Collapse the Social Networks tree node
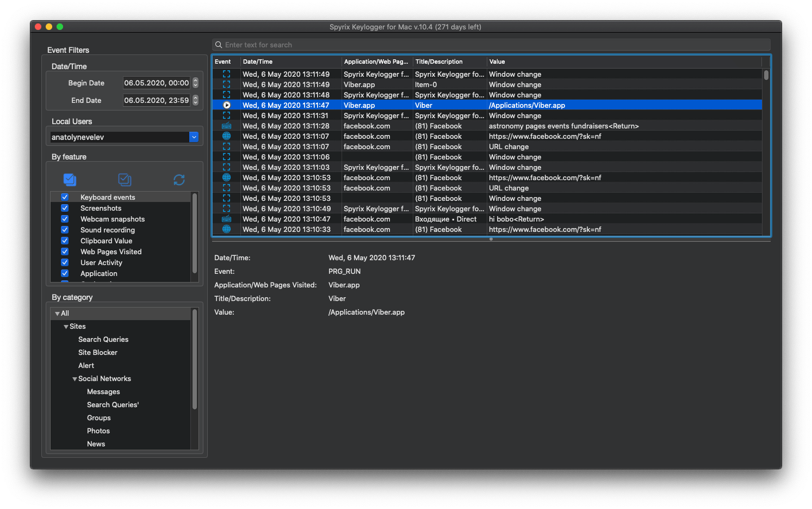This screenshot has height=509, width=812. pos(75,379)
